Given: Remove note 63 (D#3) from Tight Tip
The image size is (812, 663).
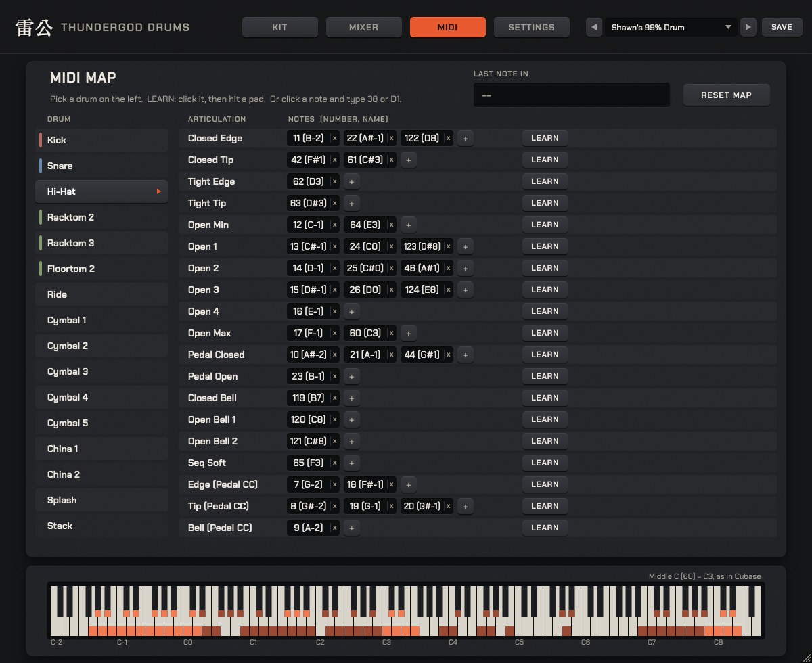Looking at the screenshot, I should (334, 203).
